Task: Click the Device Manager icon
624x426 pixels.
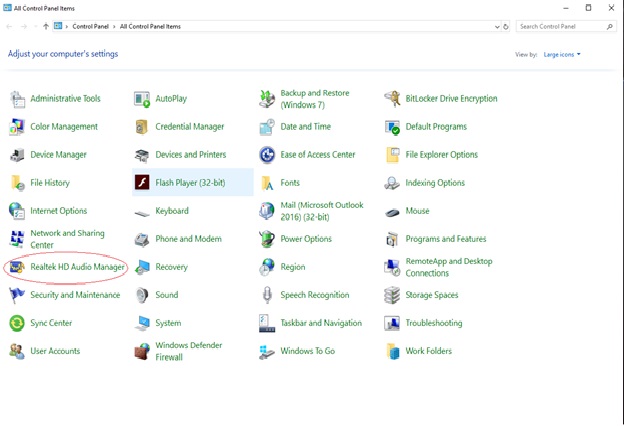Action: click(18, 155)
